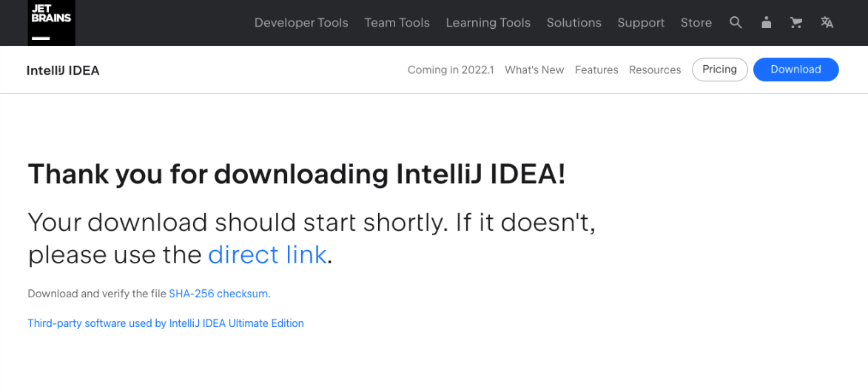Expand the Developer Tools menu
Image resolution: width=868 pixels, height=392 pixels.
[301, 23]
